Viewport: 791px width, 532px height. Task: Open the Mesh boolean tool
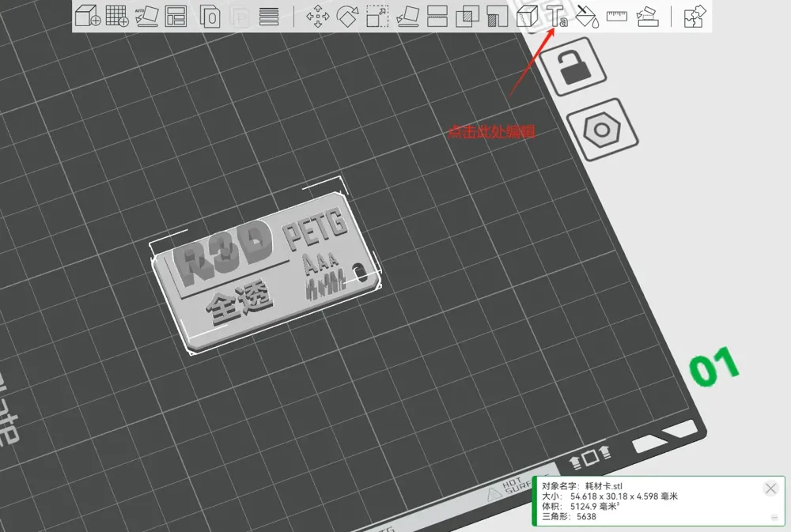[x=467, y=17]
